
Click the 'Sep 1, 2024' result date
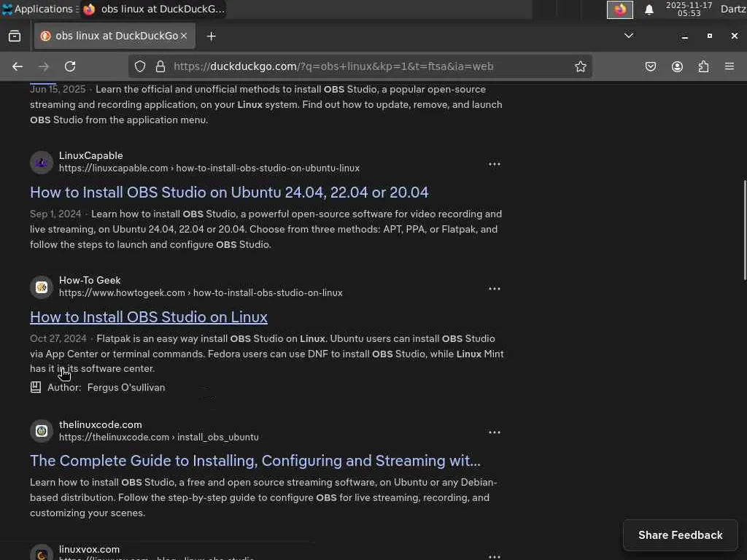click(55, 214)
